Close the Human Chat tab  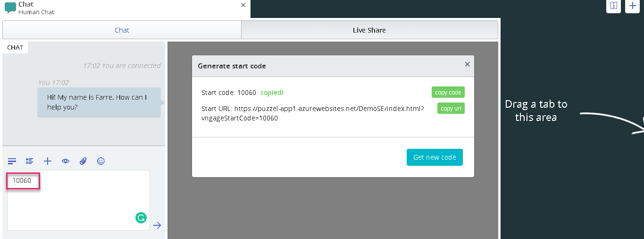tap(243, 5)
